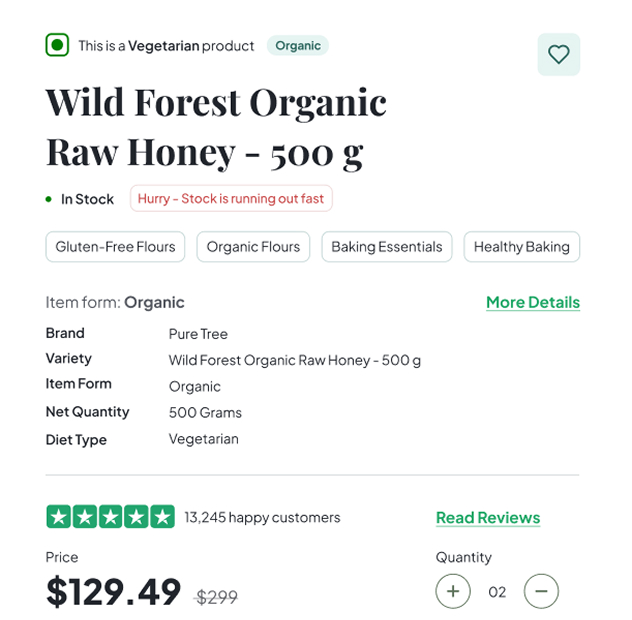The width and height of the screenshot is (632, 620).
Task: Open the Read Reviews link
Action: coord(488,518)
